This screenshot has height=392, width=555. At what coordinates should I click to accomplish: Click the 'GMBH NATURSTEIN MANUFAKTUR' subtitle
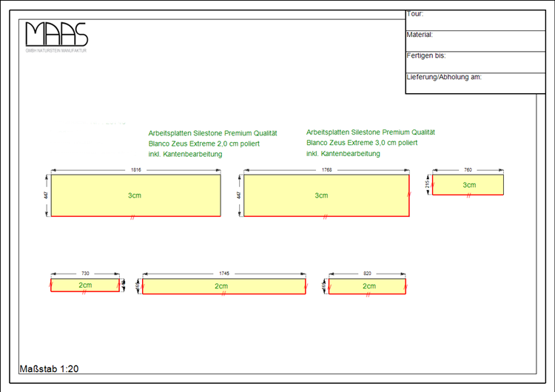56,50
